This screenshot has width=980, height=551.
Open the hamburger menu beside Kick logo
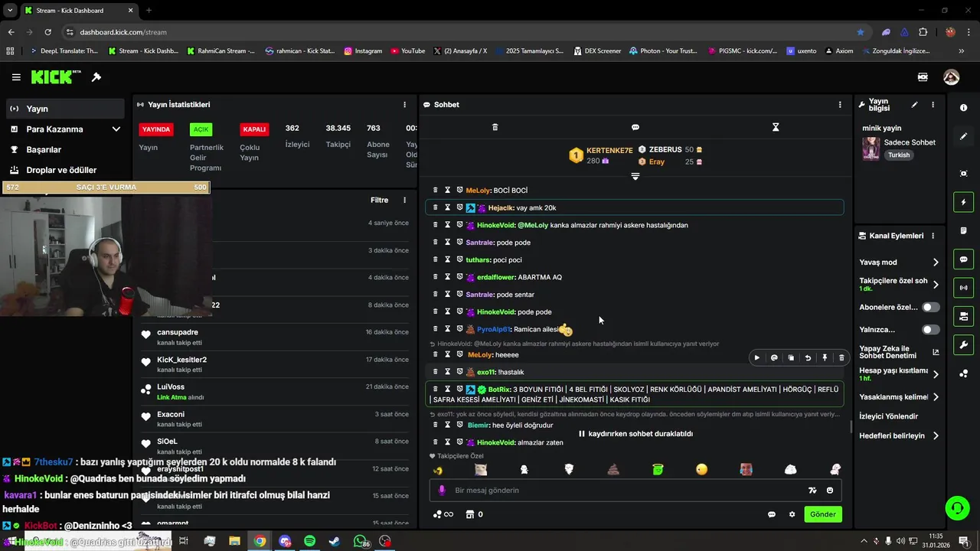(x=16, y=77)
